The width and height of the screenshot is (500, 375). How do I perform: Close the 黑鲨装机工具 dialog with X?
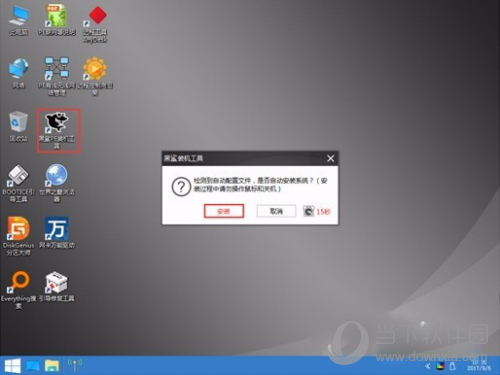pyautogui.click(x=330, y=158)
